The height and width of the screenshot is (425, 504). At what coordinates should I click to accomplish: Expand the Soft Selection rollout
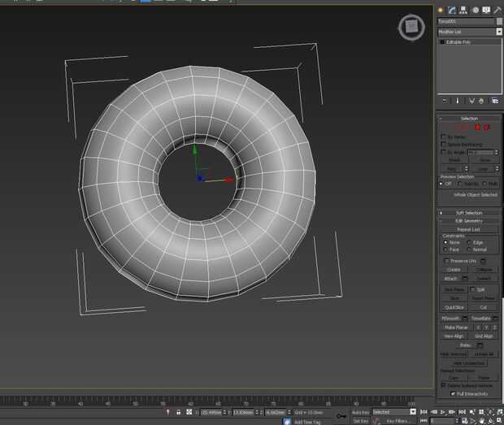point(469,213)
